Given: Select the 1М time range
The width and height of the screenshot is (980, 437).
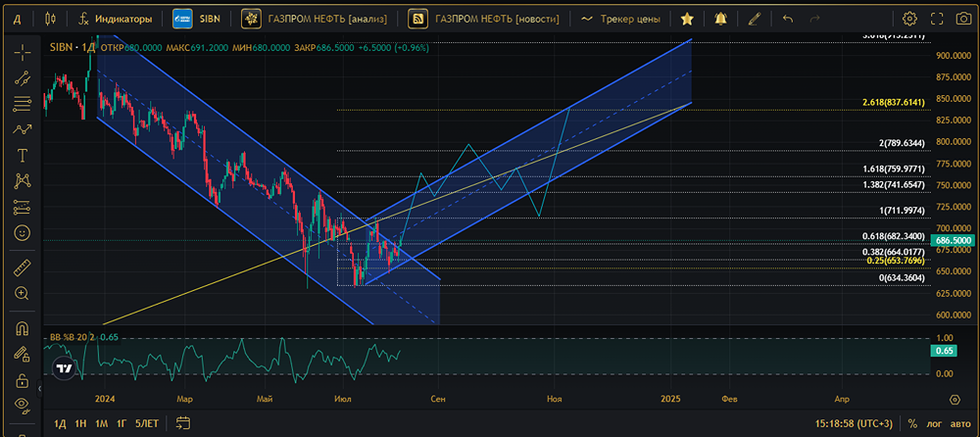Looking at the screenshot, I should 101,423.
